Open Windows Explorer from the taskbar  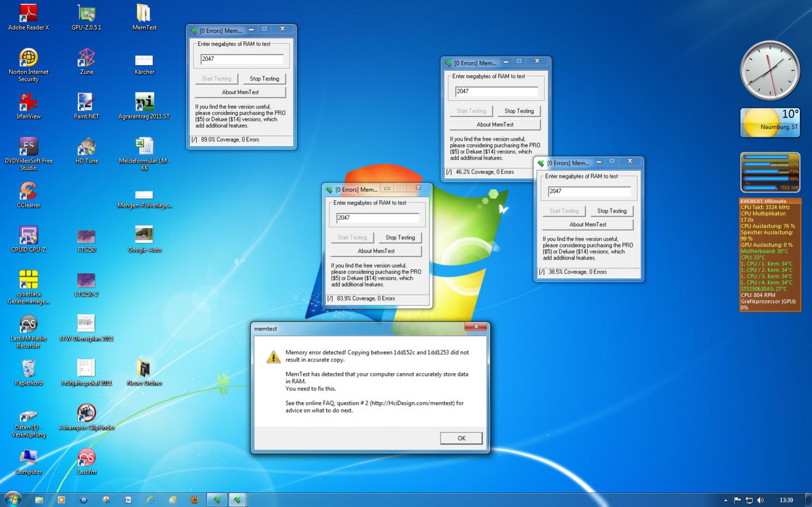click(x=39, y=500)
